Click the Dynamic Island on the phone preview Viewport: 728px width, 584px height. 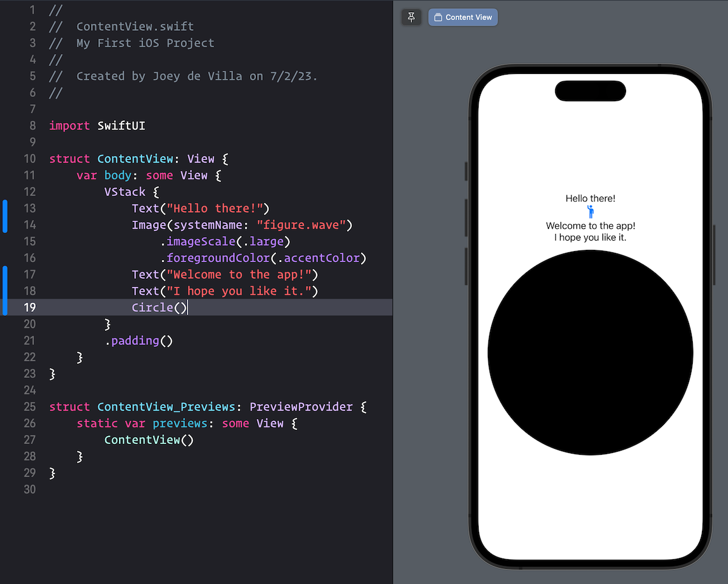pos(590,90)
